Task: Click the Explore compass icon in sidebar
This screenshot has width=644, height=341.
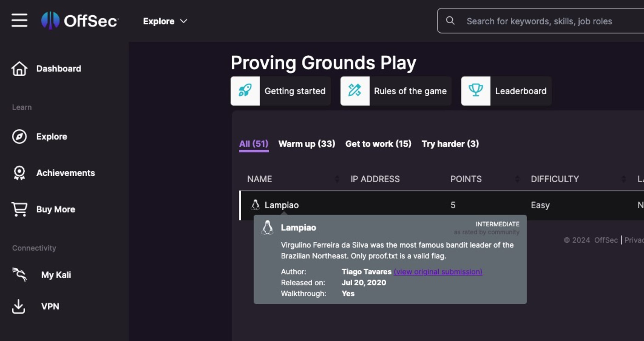Action: click(19, 137)
